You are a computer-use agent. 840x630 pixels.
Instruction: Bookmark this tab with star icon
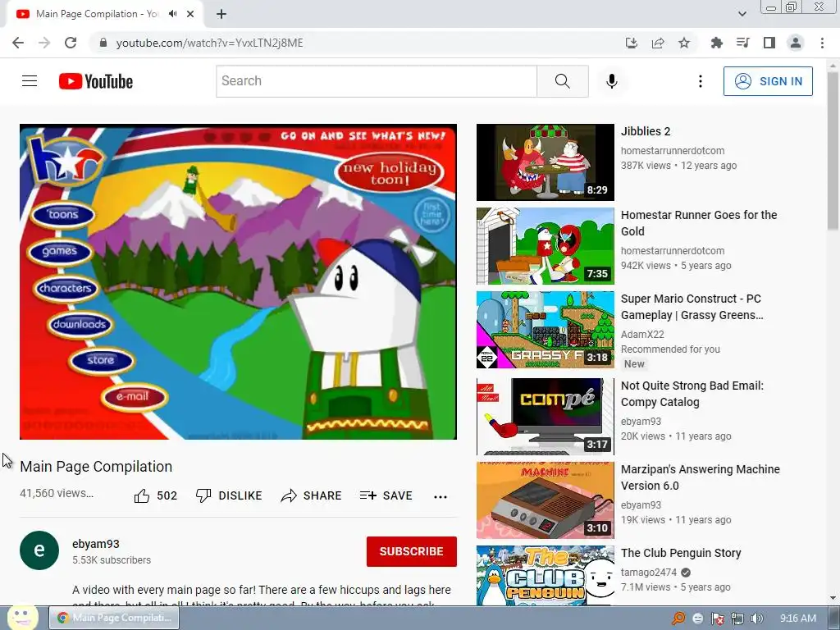[684, 43]
